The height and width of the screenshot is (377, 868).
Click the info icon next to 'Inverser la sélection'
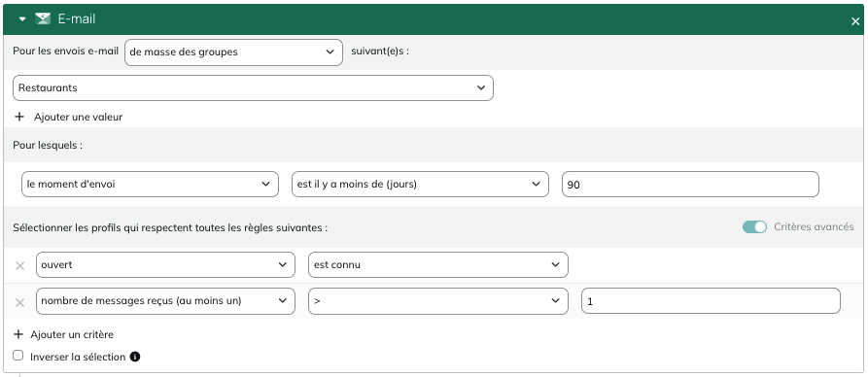click(134, 357)
